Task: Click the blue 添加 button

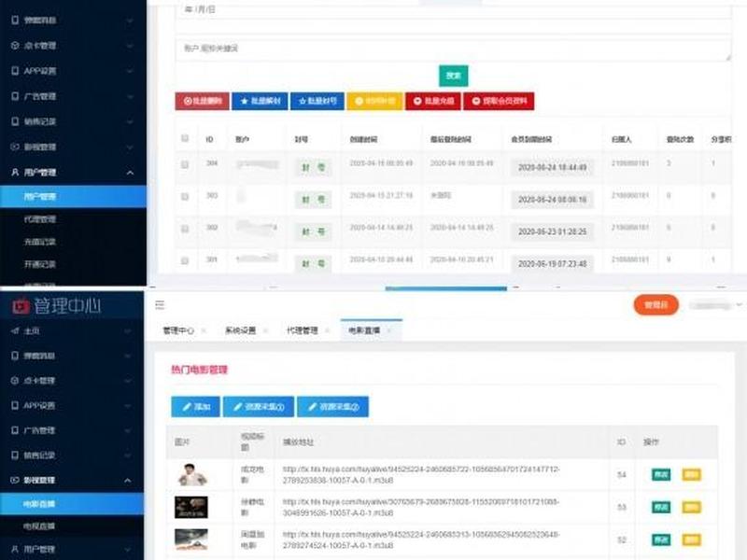Action: (x=195, y=407)
